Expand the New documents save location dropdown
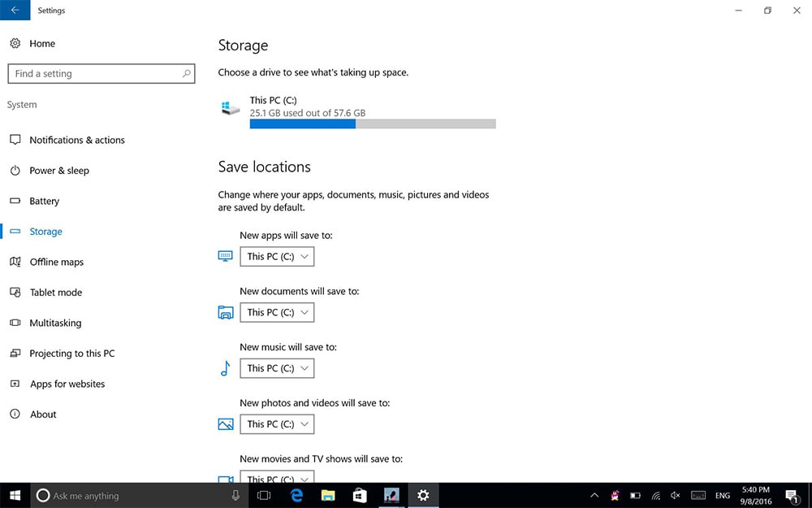 point(278,313)
